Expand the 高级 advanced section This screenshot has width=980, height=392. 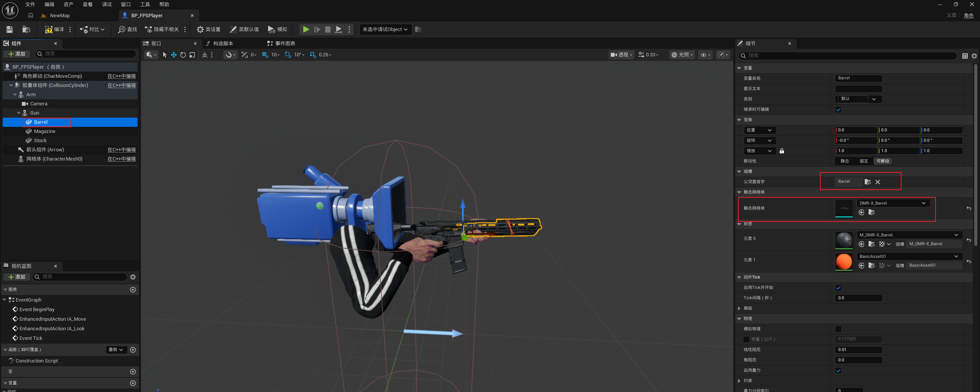[739, 308]
